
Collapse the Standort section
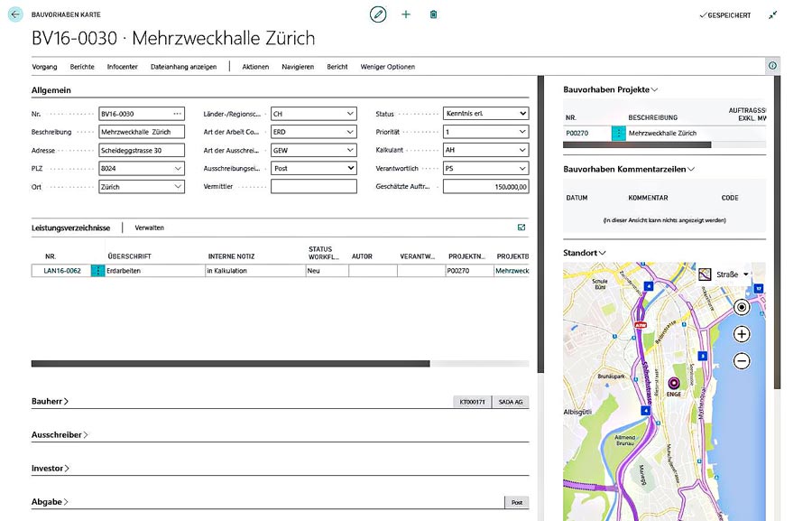(x=584, y=253)
